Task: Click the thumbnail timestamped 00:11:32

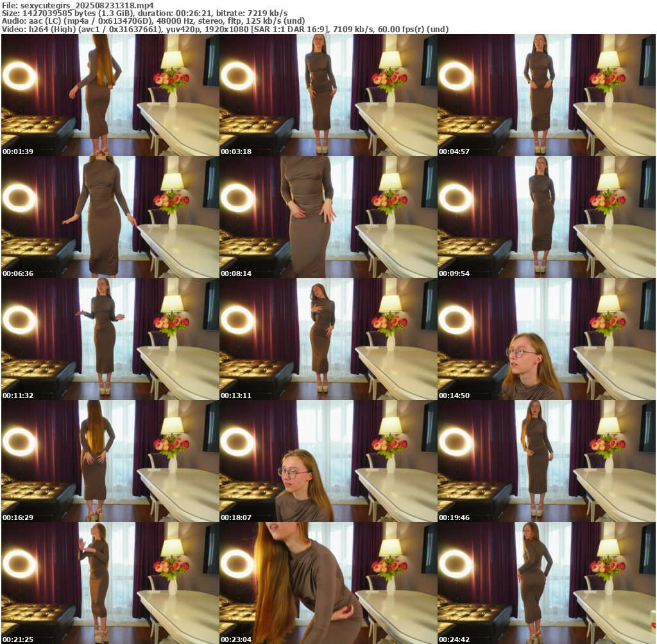Action: pos(110,339)
